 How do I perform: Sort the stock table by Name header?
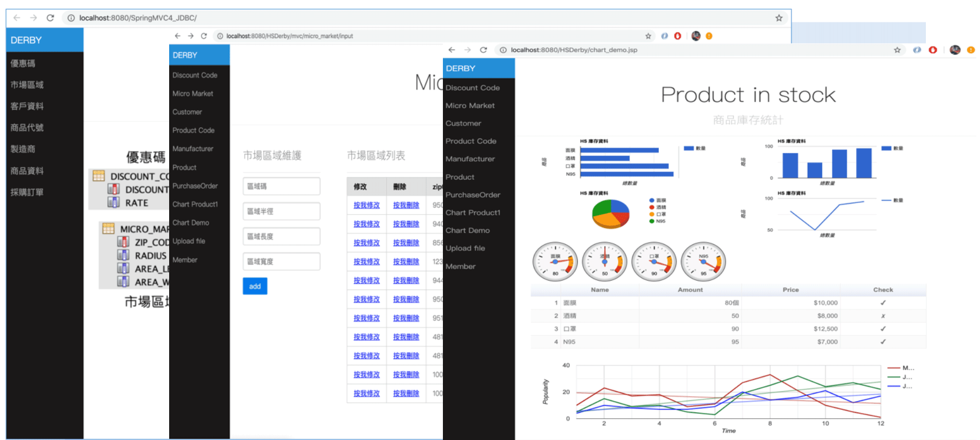[x=600, y=290]
